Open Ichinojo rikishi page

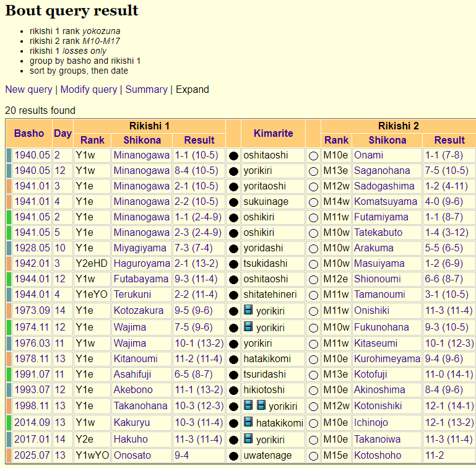[371, 422]
